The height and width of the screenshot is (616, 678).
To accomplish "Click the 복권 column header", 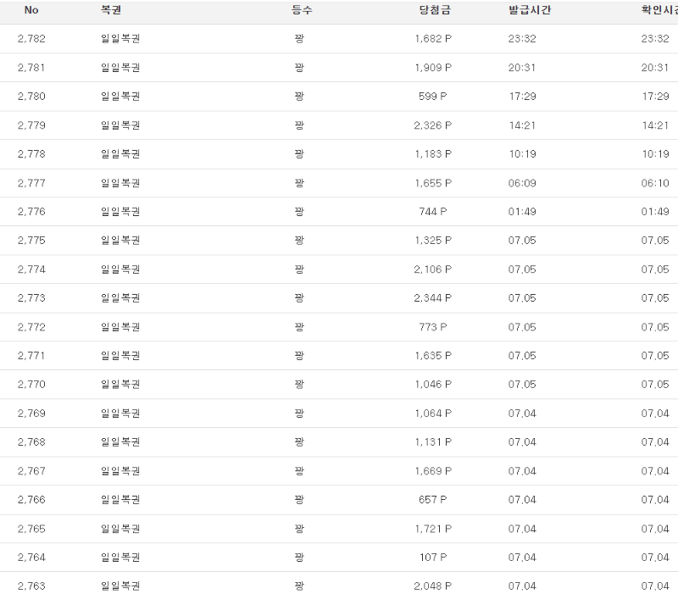I will tap(111, 10).
